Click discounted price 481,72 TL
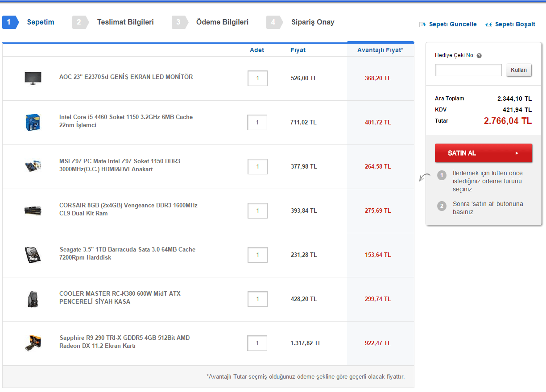This screenshot has width=546, height=392. pyautogui.click(x=378, y=123)
